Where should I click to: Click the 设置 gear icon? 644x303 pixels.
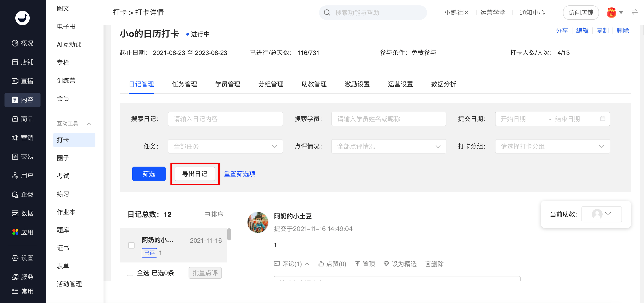(x=15, y=258)
